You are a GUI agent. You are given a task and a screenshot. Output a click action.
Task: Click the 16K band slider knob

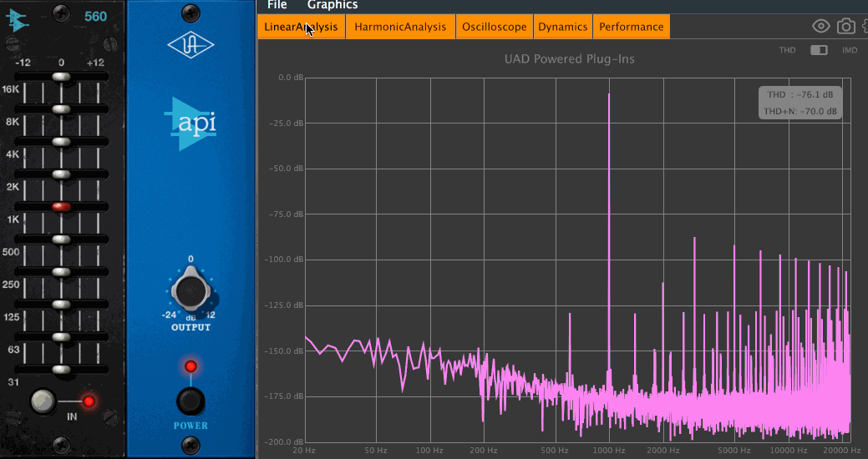[62, 77]
